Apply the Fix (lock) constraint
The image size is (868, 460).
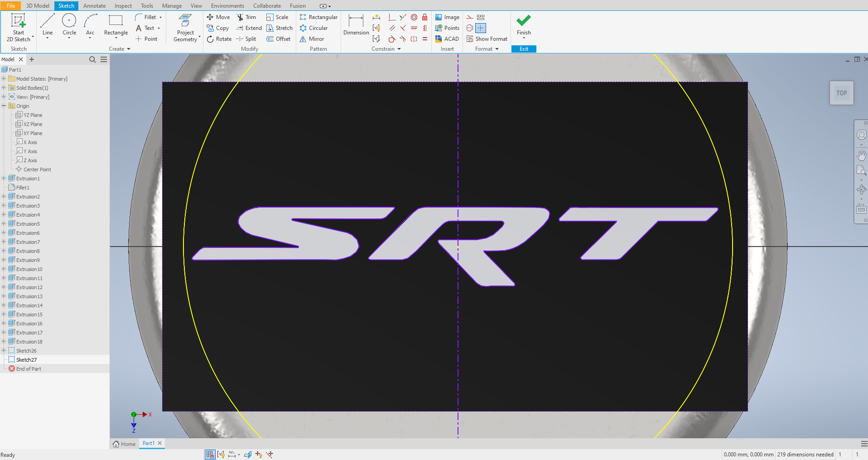pos(424,17)
